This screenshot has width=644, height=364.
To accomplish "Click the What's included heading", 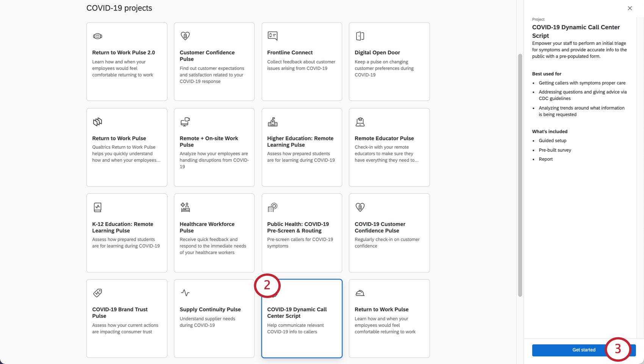I will [550, 132].
